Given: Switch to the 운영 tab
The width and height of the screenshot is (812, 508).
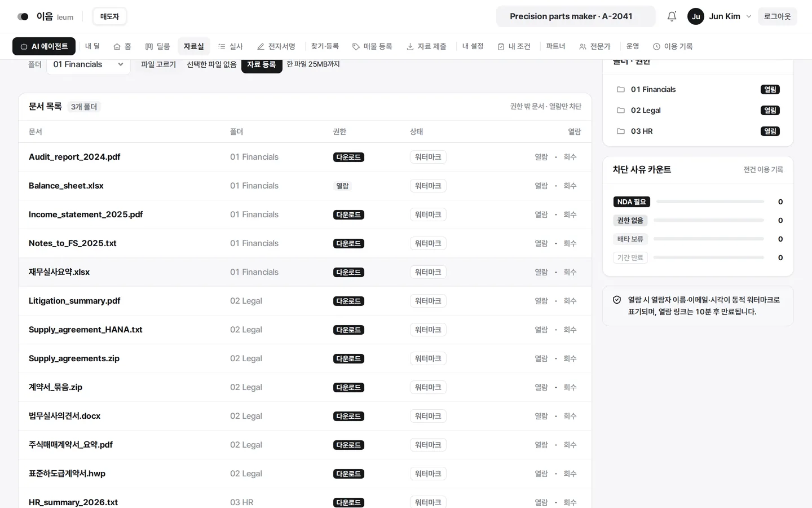Looking at the screenshot, I should pyautogui.click(x=633, y=46).
